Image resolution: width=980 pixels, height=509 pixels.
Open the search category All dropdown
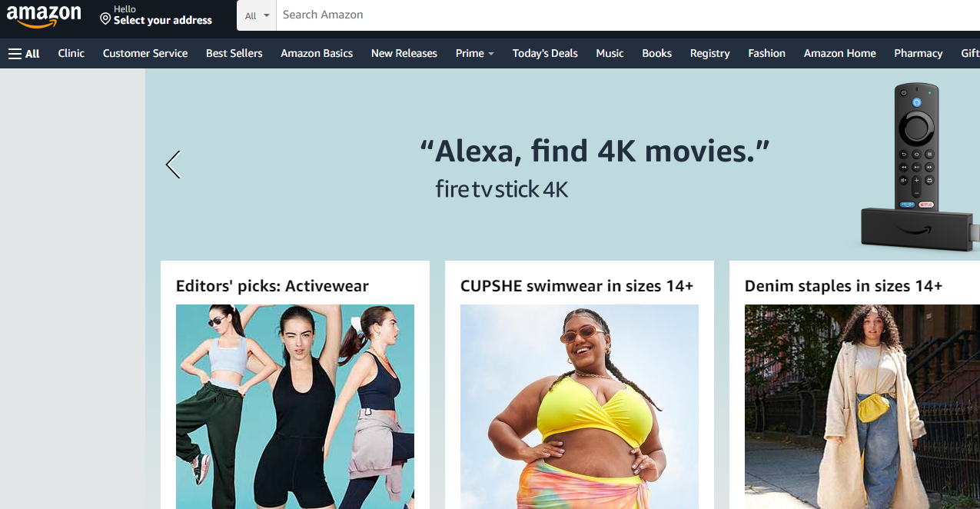point(257,15)
